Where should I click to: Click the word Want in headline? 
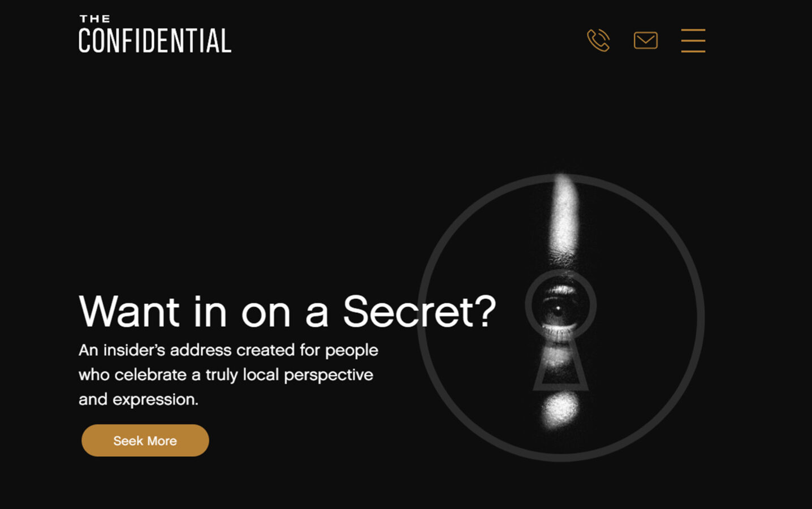coord(129,311)
